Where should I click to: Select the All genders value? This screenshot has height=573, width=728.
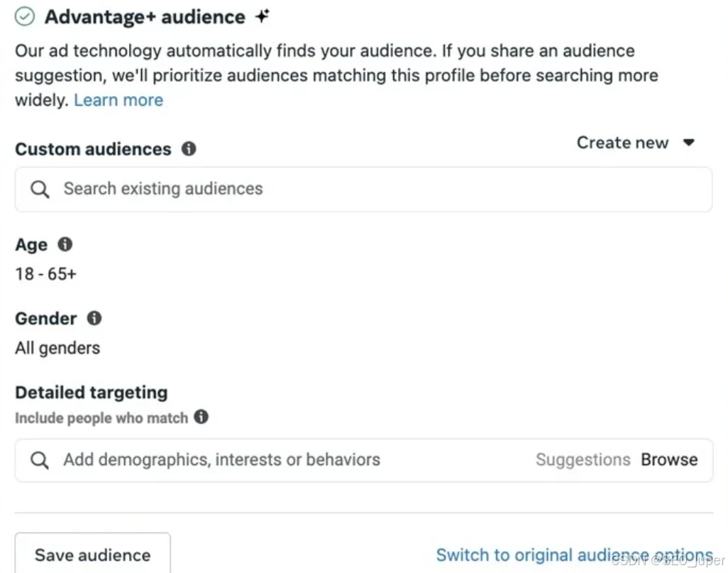(x=57, y=348)
